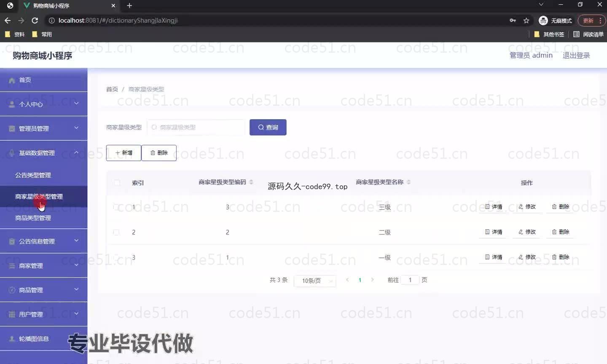This screenshot has height=364, width=607.
Task: Click the 退出登录 logout link
Action: (576, 55)
